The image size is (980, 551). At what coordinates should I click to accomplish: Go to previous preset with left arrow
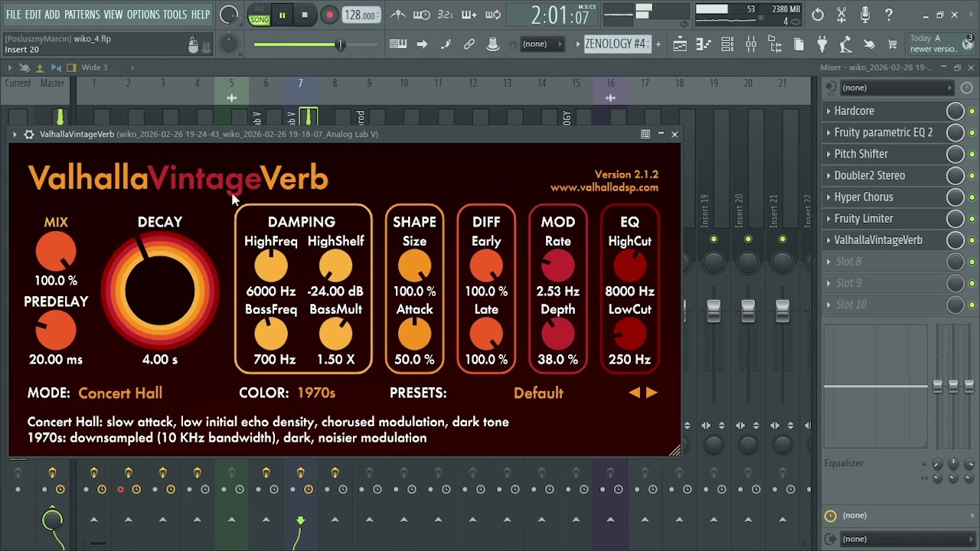pos(634,393)
